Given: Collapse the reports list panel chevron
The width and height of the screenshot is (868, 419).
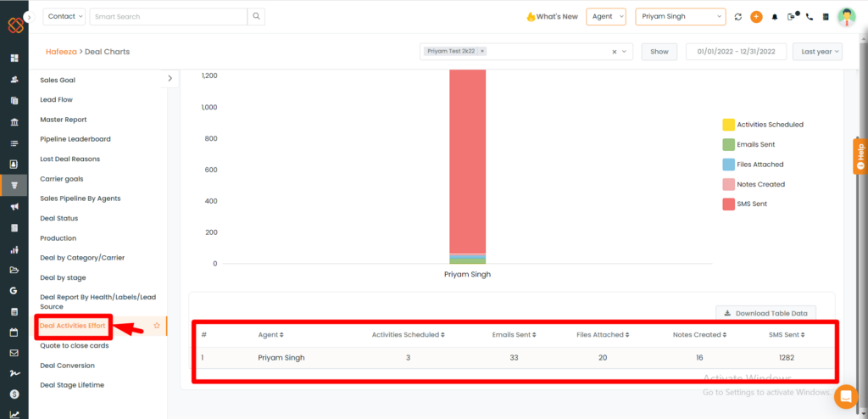Looking at the screenshot, I should 170,79.
